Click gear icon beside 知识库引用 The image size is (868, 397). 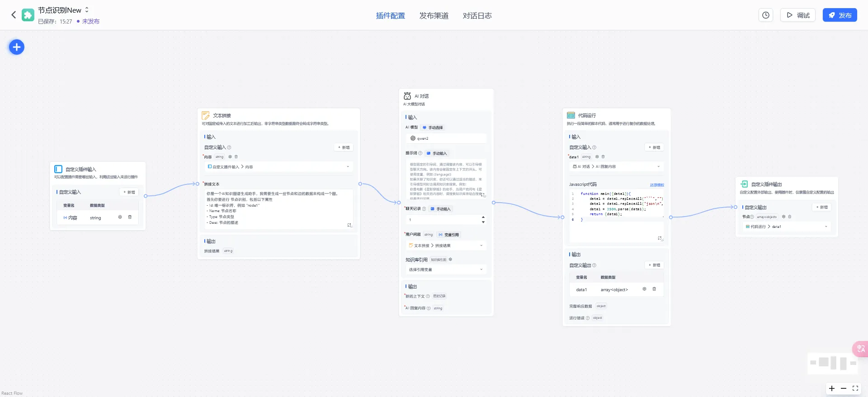[450, 260]
